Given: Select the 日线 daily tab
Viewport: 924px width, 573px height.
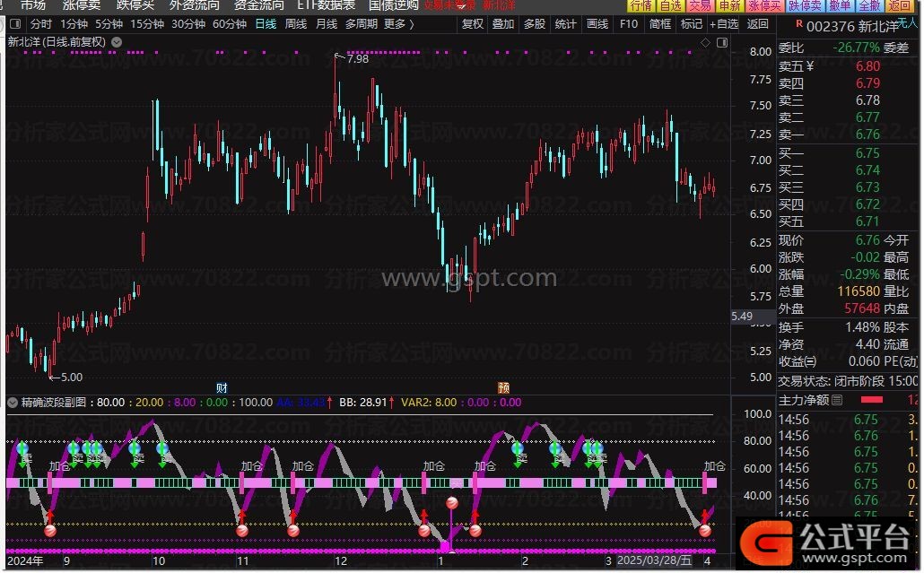Looking at the screenshot, I should (266, 24).
